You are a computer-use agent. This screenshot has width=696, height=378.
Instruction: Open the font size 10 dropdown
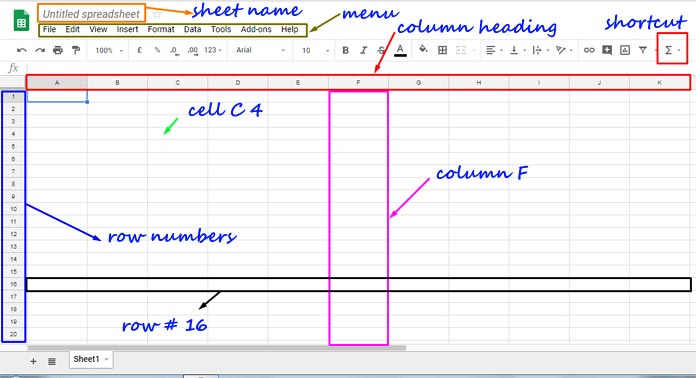pos(315,51)
